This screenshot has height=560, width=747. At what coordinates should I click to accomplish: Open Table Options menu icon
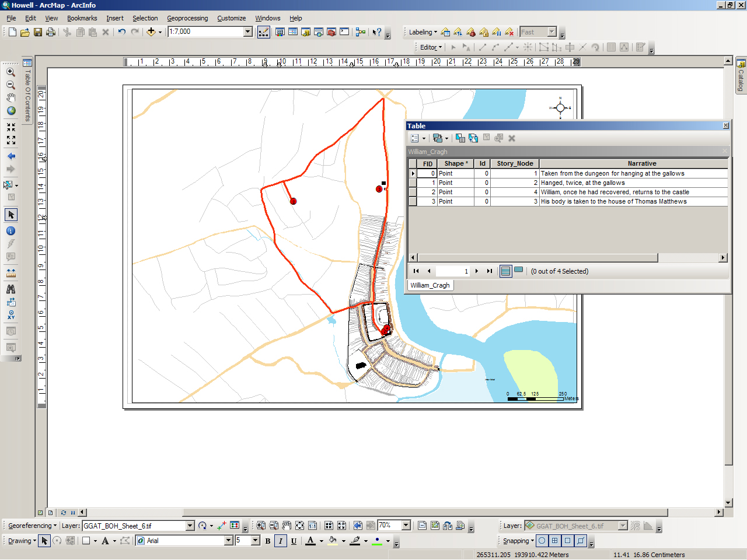(x=415, y=138)
